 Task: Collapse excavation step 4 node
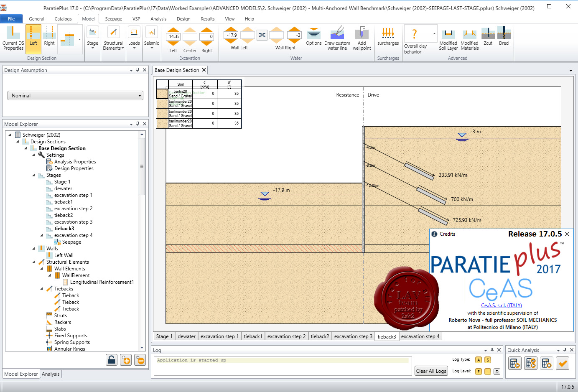(x=42, y=235)
